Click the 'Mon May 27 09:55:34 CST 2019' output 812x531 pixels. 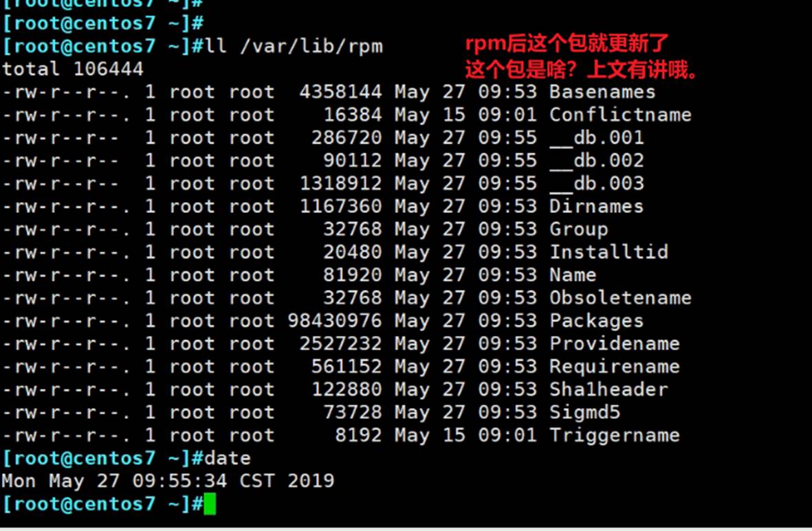pyautogui.click(x=168, y=481)
